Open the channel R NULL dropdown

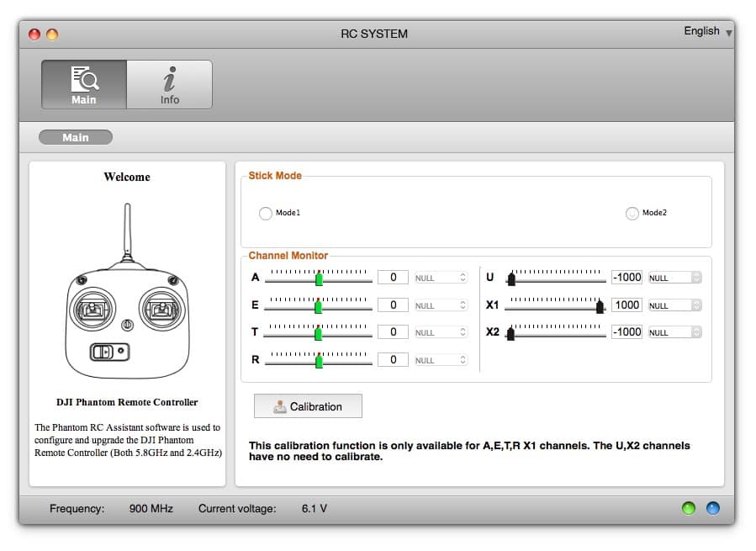441,360
